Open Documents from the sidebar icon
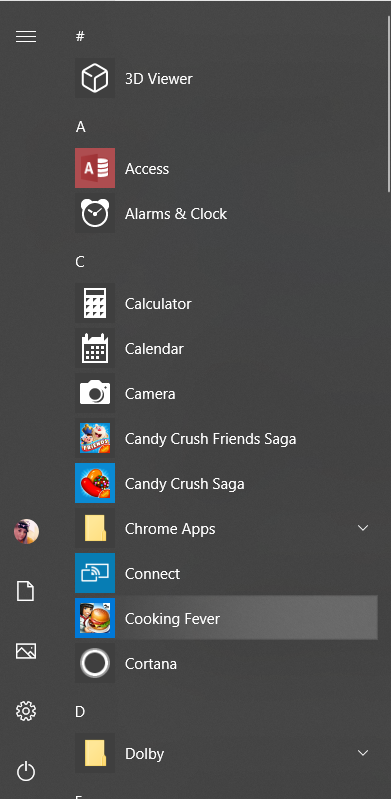This screenshot has width=391, height=799. tap(26, 592)
